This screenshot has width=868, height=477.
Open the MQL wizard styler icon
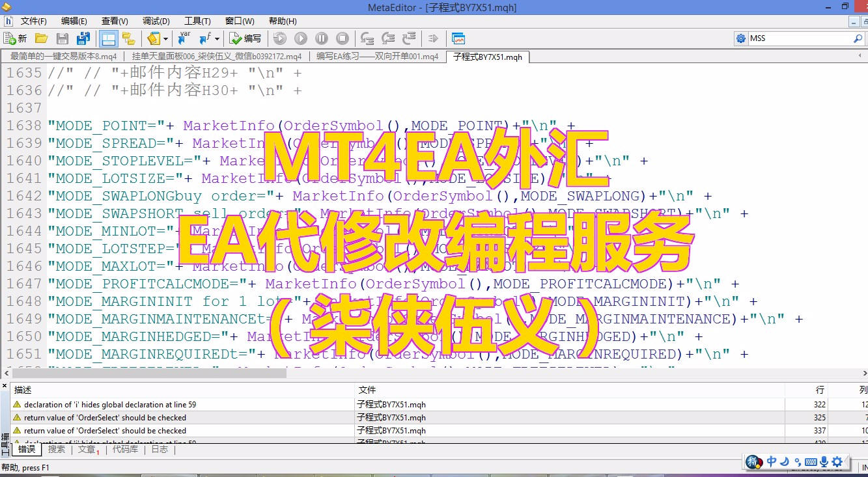pos(154,38)
